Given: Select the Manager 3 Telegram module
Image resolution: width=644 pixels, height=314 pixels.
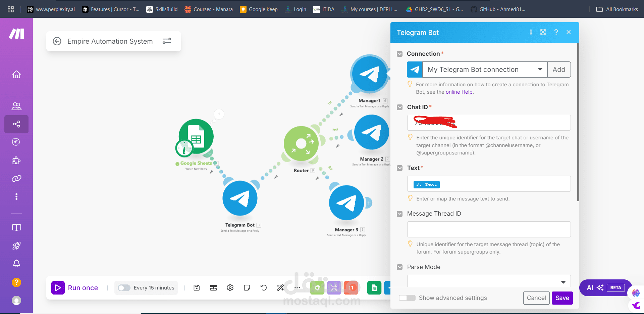Looking at the screenshot, I should [346, 203].
